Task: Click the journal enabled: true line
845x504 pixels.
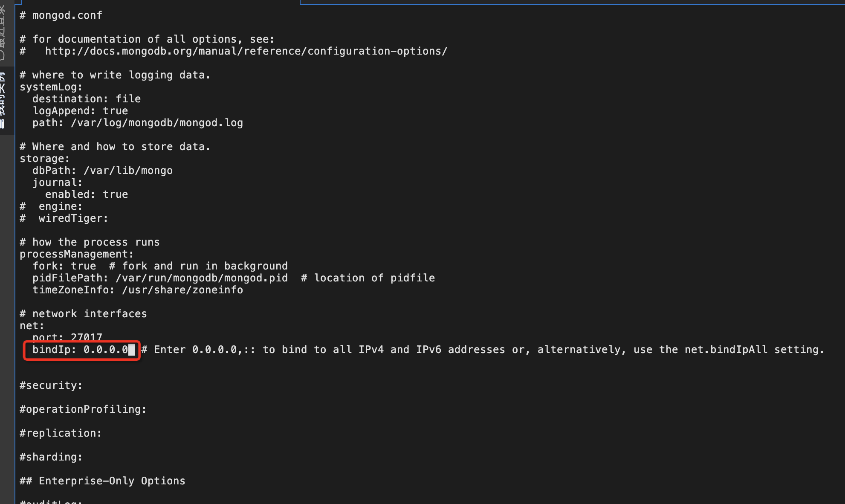Action: coord(87,194)
